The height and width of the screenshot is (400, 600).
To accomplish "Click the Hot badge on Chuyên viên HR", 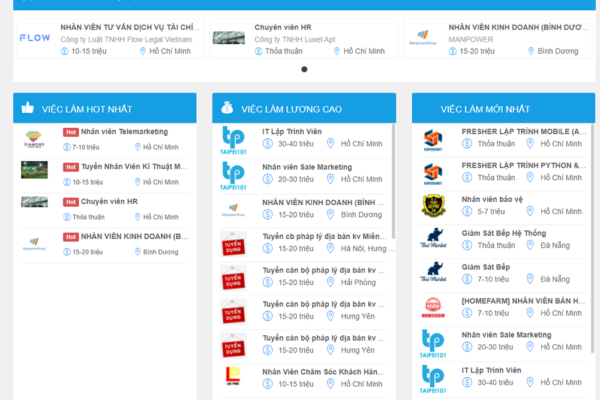I will click(x=71, y=201).
